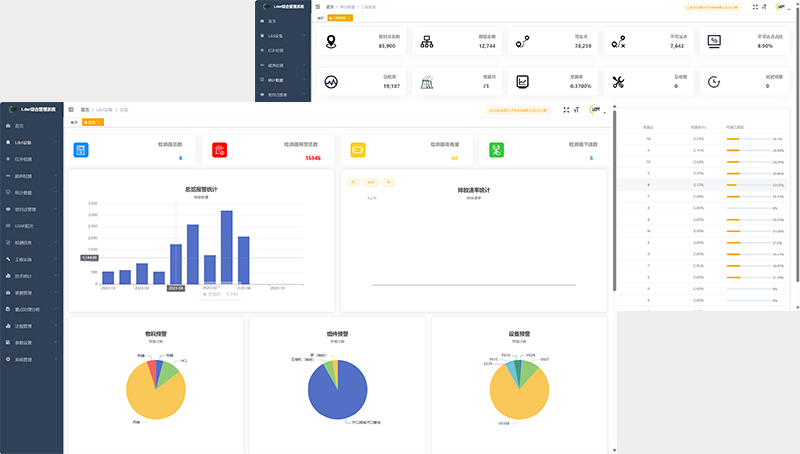
Task: Click the red 检测器预警总数 alarm icon
Action: point(220,150)
